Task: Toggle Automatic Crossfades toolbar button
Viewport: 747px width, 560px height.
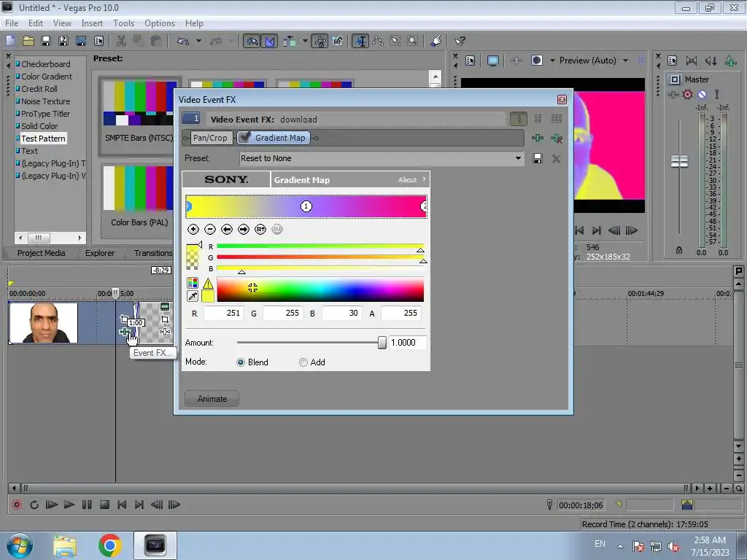Action: [269, 41]
